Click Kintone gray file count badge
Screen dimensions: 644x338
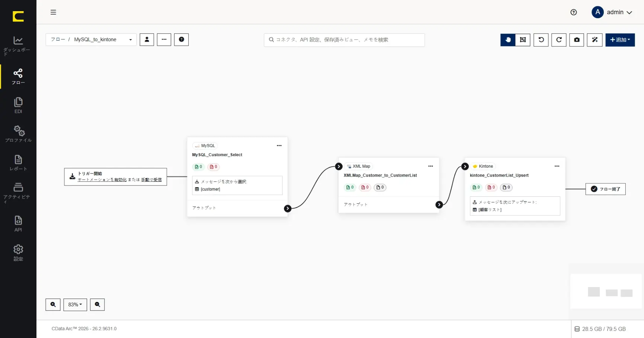[x=506, y=187]
